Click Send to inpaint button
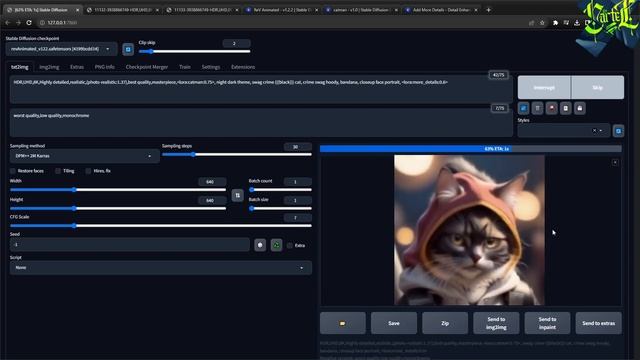 [547, 323]
